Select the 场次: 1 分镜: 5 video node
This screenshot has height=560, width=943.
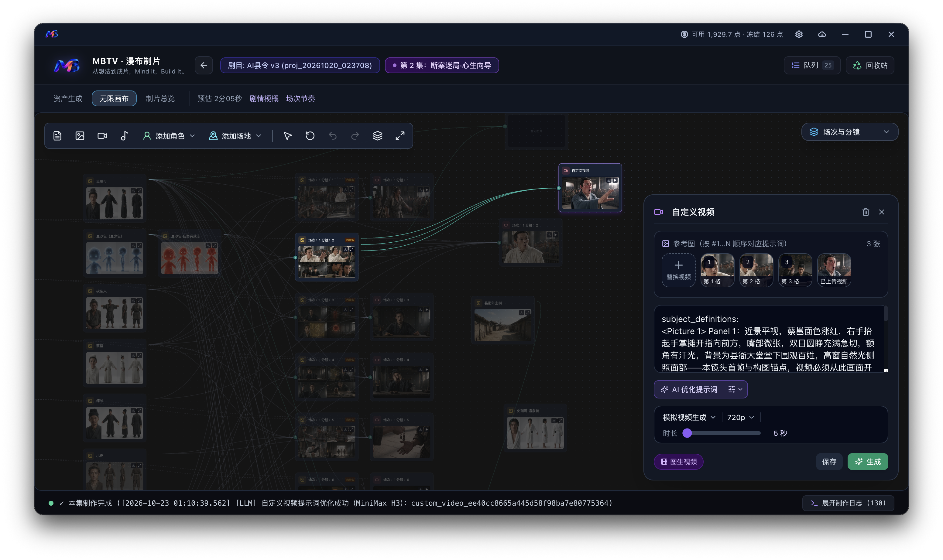coord(402,437)
